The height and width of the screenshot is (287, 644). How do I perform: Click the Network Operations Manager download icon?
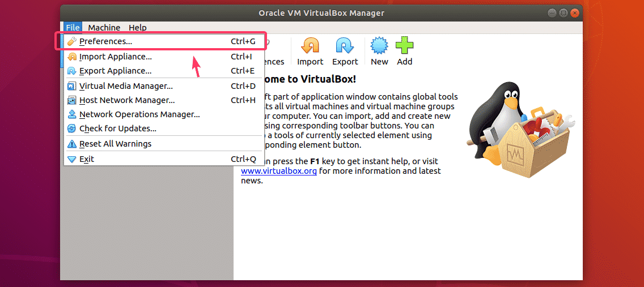click(72, 114)
